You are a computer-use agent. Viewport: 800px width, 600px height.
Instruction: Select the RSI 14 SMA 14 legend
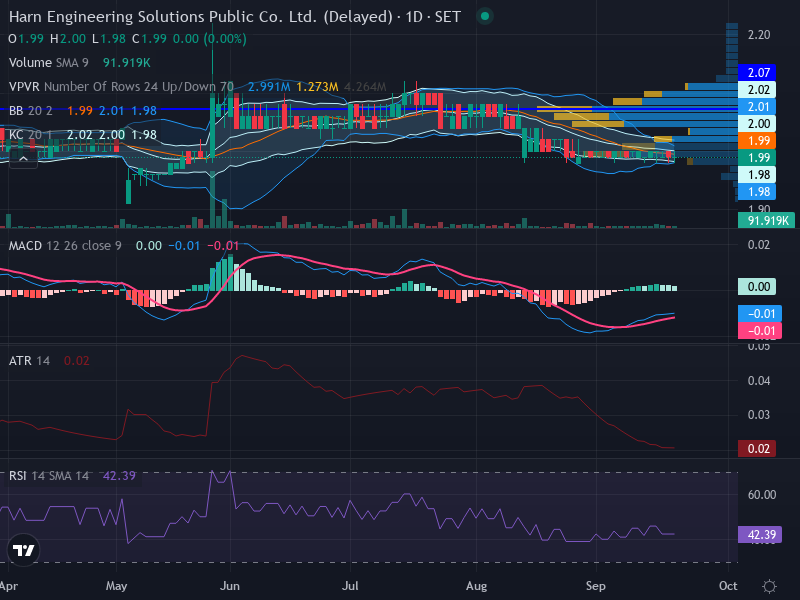pyautogui.click(x=48, y=476)
